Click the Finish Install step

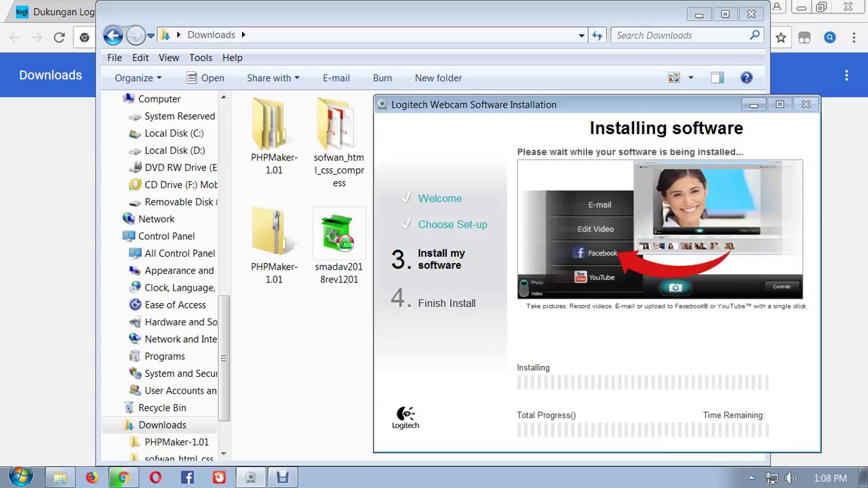click(446, 303)
